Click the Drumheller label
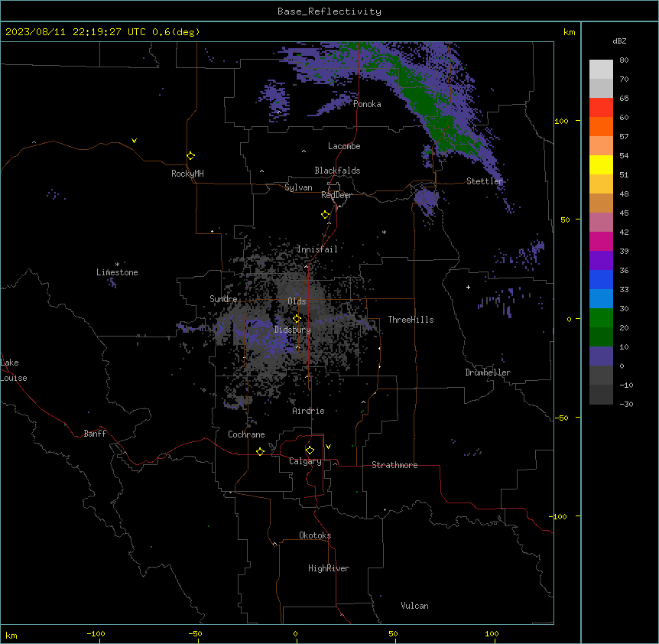This screenshot has height=644, width=659. coord(488,372)
